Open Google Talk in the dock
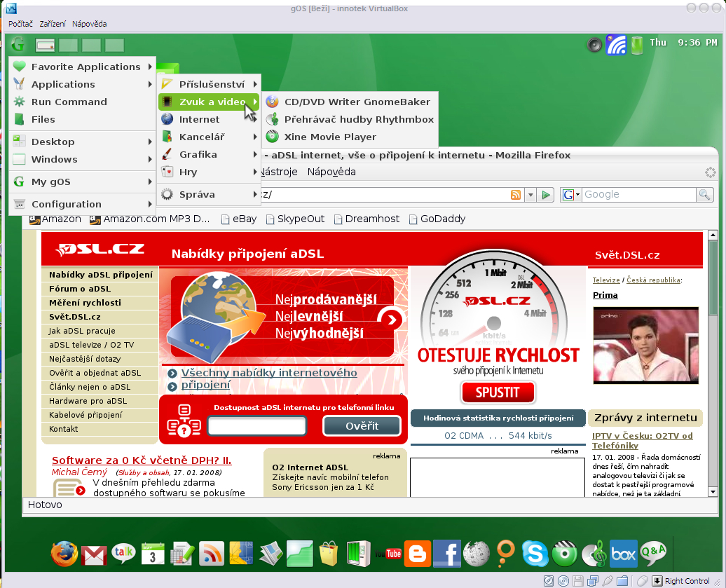Viewport: 726px width, 588px height. click(123, 553)
